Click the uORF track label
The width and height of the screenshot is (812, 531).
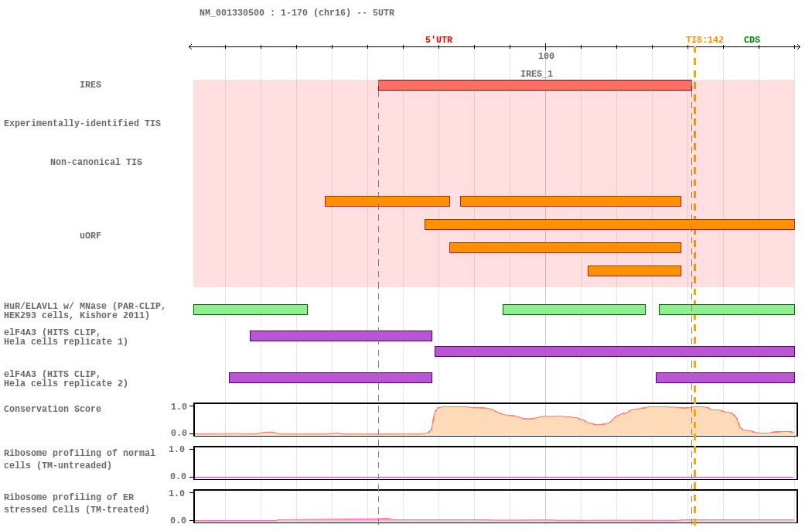[90, 236]
